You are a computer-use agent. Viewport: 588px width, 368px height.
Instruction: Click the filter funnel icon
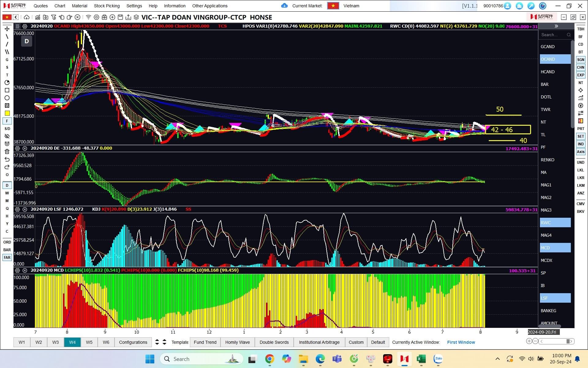tap(54, 17)
